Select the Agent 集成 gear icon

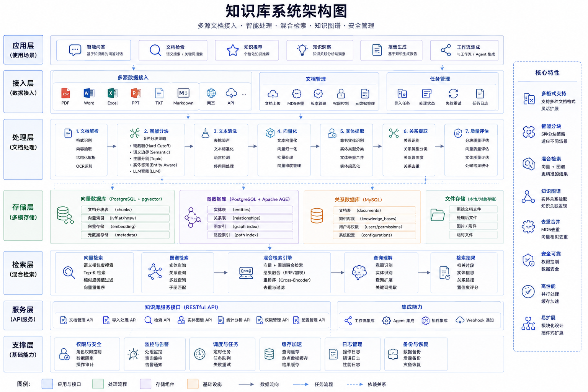(387, 320)
